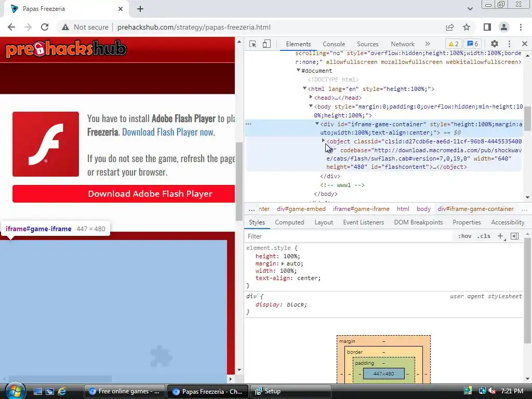Click the Adobe Flash Player logo image
This screenshot has width=532, height=399.
(x=46, y=144)
